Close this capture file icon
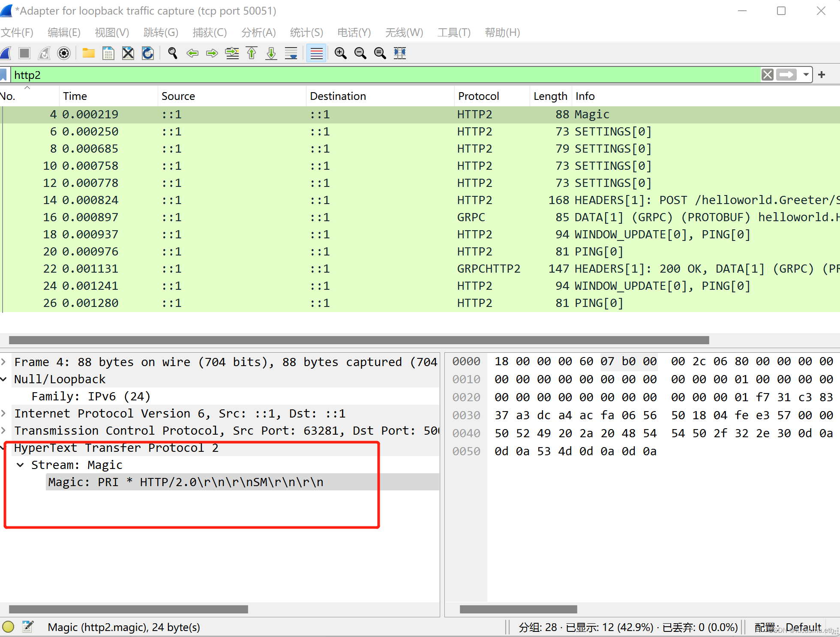This screenshot has height=637, width=840. pyautogui.click(x=128, y=53)
